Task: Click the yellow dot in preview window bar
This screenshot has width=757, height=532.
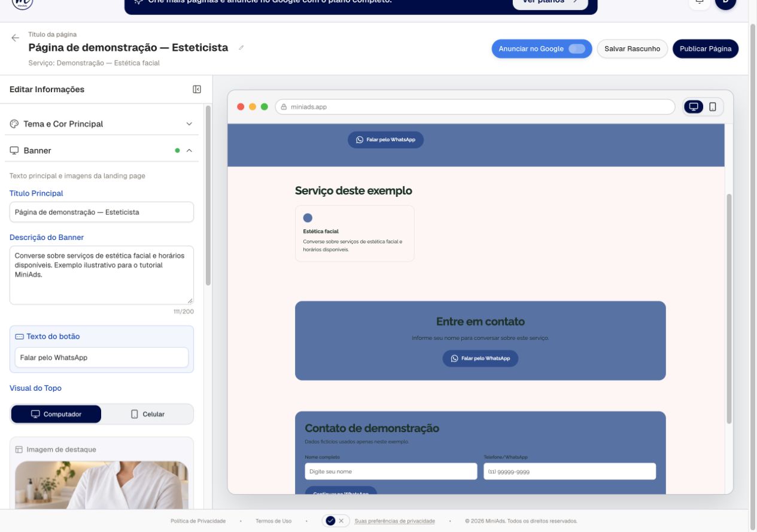Action: click(x=253, y=107)
